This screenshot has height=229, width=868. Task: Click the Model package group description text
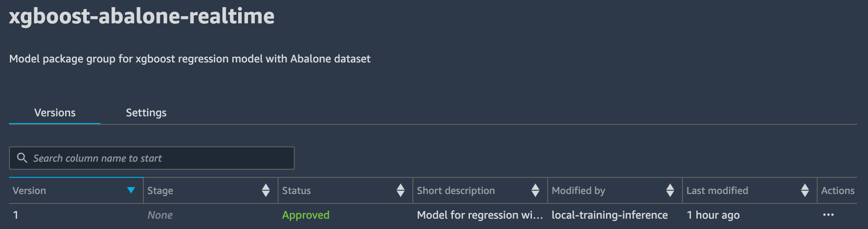pyautogui.click(x=190, y=59)
